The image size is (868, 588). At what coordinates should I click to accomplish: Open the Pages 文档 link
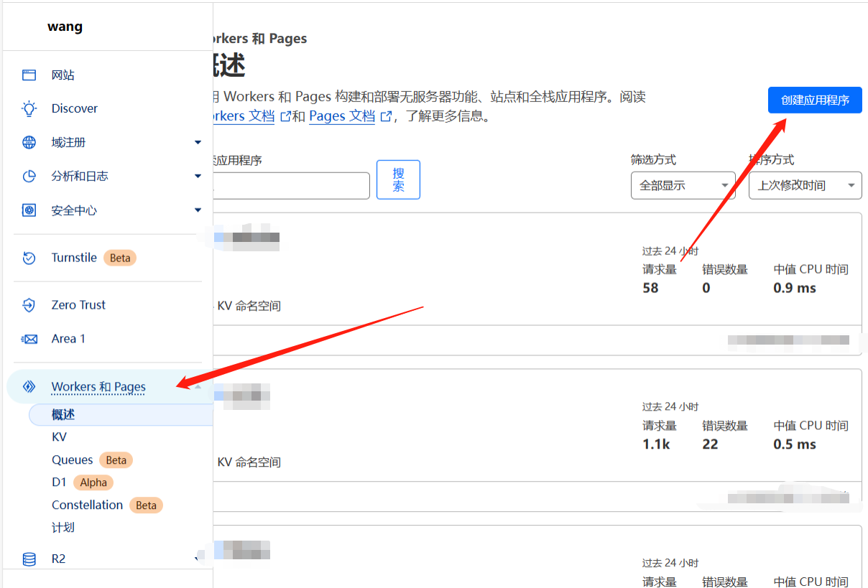(x=342, y=116)
